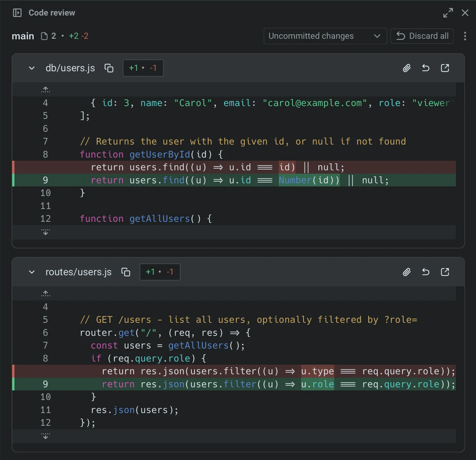Click the main branch label
This screenshot has height=460, width=476.
(x=23, y=36)
